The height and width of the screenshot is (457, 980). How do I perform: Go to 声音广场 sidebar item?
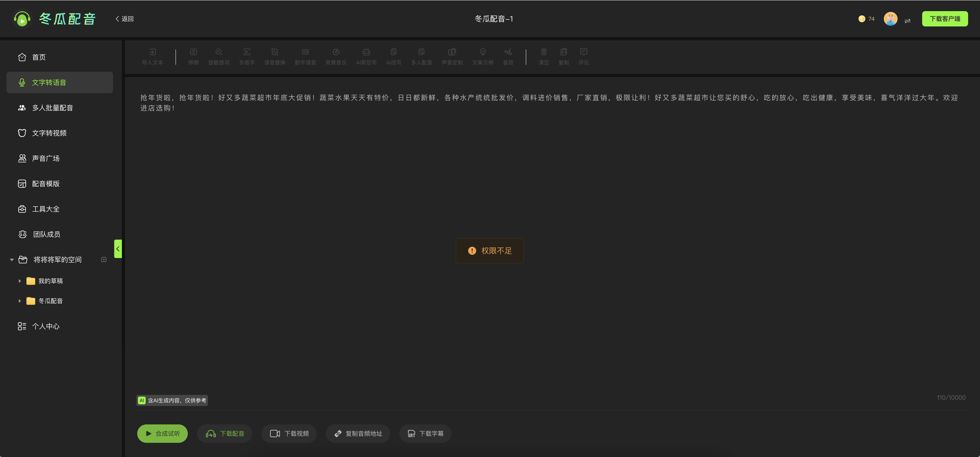click(46, 159)
